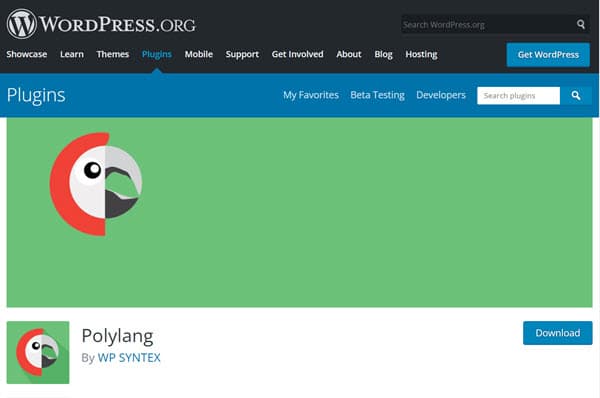
Task: Click the Polylang plugin title
Action: tap(117, 336)
